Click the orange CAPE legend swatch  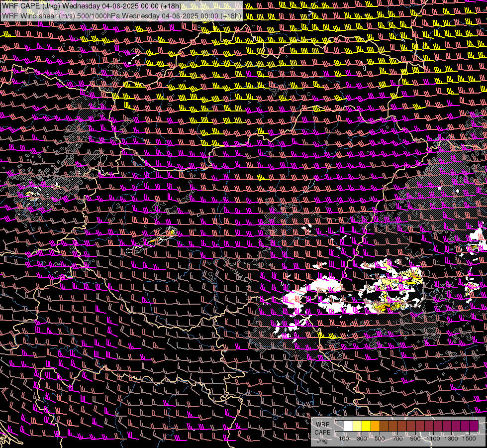coord(375,426)
